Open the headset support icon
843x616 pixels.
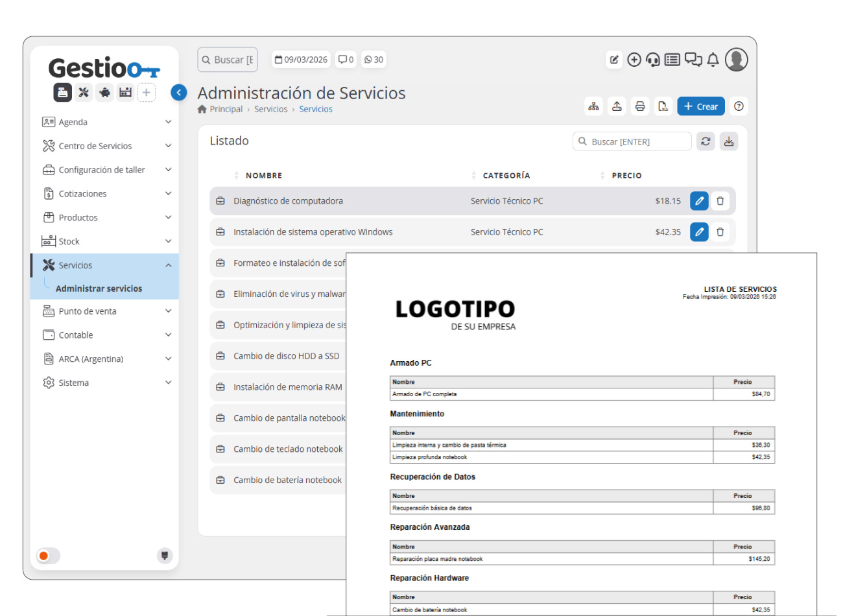653,60
